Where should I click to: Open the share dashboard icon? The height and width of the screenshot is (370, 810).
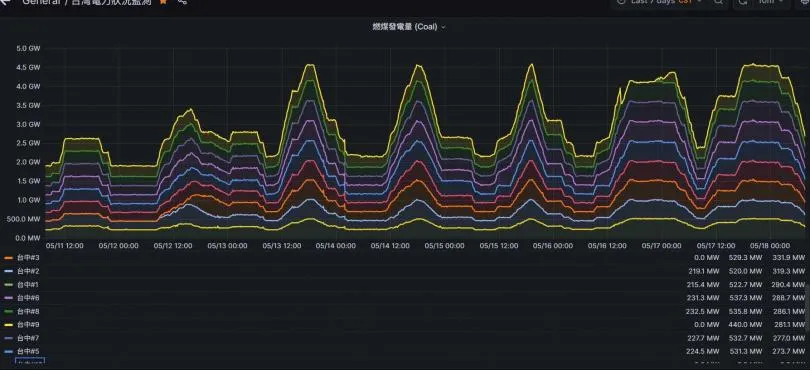(182, 2)
